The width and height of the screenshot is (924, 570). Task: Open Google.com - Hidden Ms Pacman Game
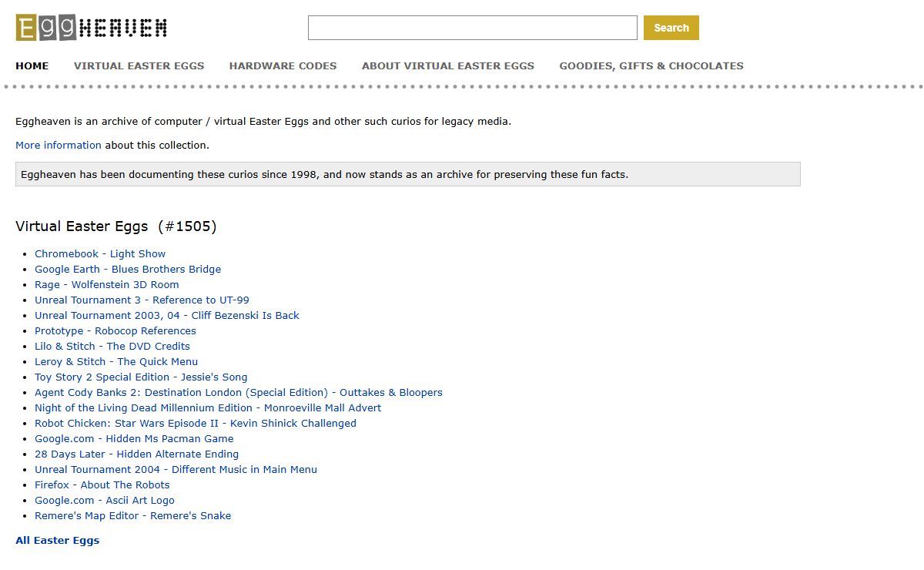coord(134,438)
